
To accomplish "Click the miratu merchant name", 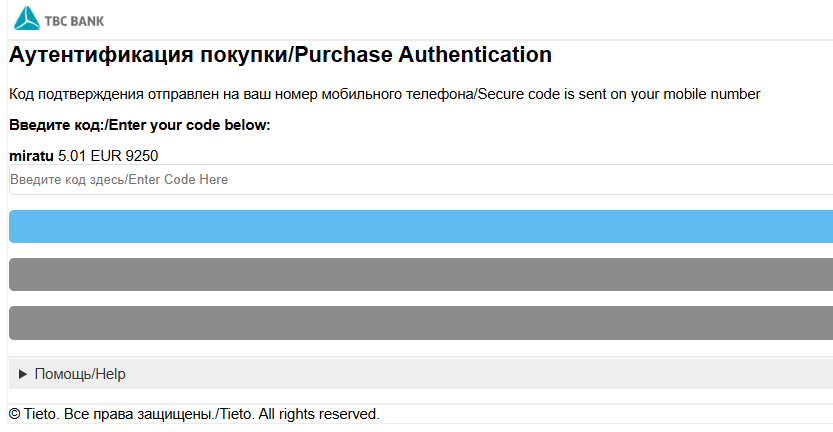I will 31,156.
